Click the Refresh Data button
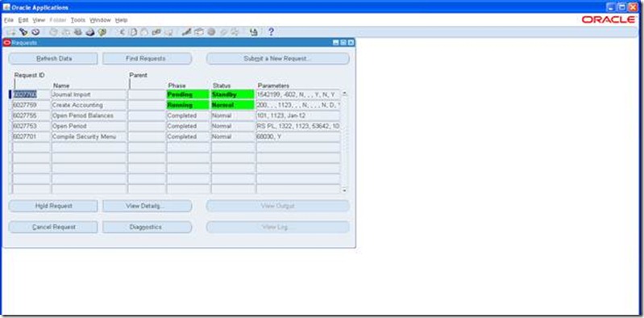Screen dimensions: 644x318 coord(53,59)
